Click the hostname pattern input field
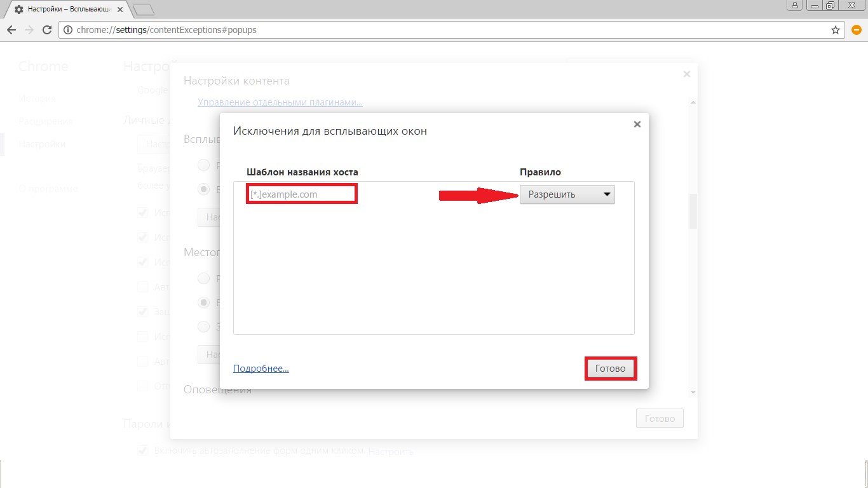Viewport: 868px width, 488px height. tap(302, 194)
